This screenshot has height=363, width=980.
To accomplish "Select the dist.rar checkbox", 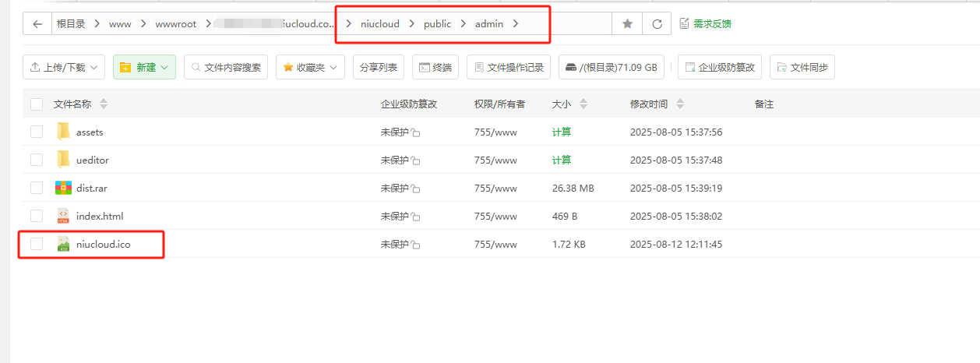I will 37,188.
